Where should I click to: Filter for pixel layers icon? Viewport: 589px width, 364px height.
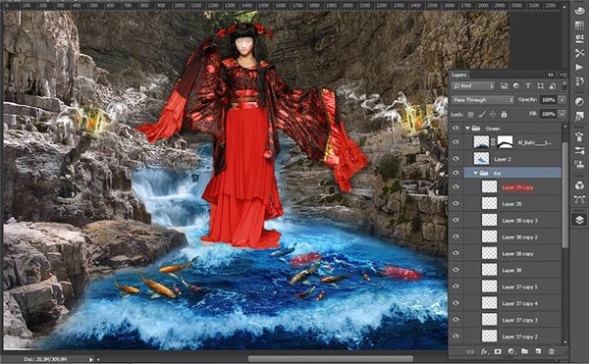(x=504, y=86)
